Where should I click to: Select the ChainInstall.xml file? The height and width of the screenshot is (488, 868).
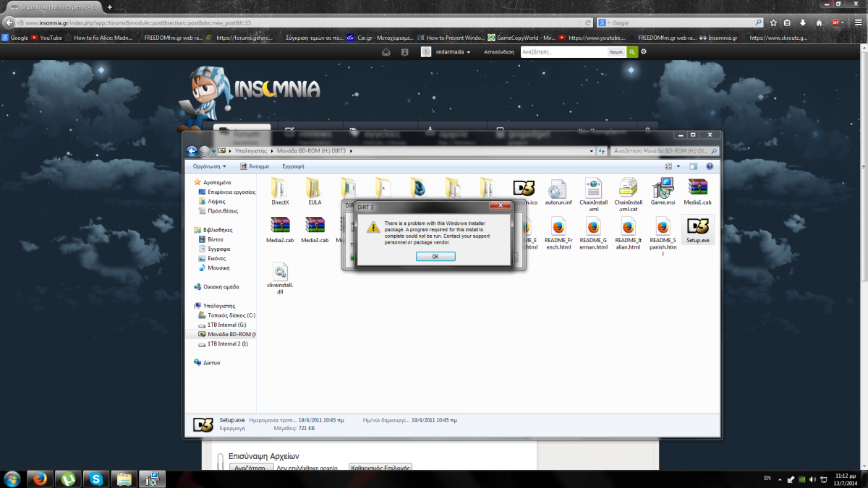593,194
